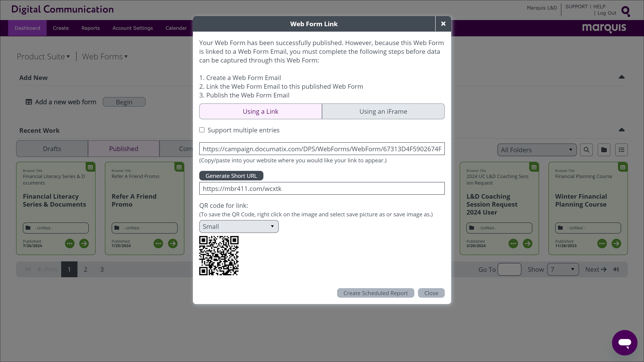644x362 pixels.
Task: Go to page 3
Action: pos(102,269)
